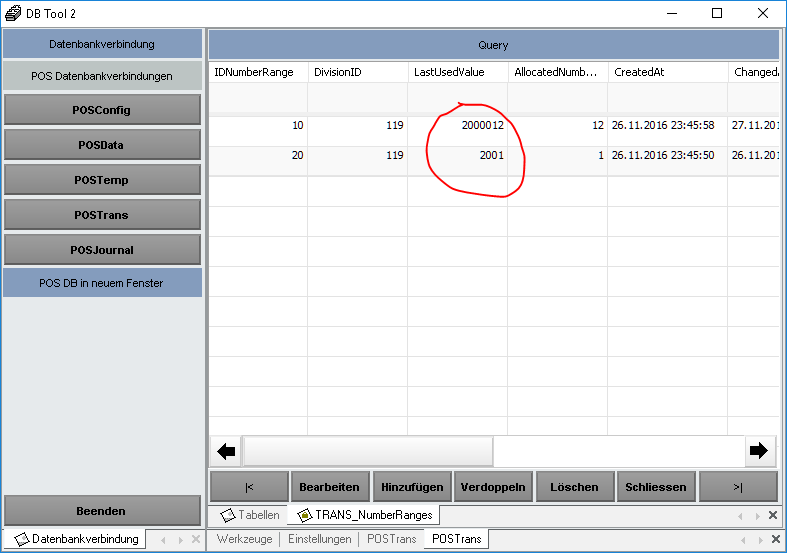This screenshot has width=787, height=553.
Task: Maximize the DB Tool 2 window
Action: point(717,14)
